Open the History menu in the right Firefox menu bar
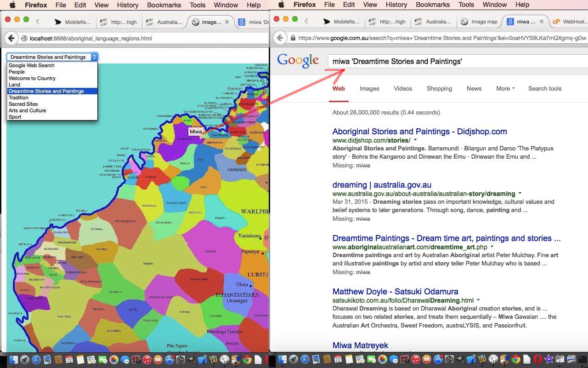Viewport: 588px width, 368px height. click(x=396, y=5)
